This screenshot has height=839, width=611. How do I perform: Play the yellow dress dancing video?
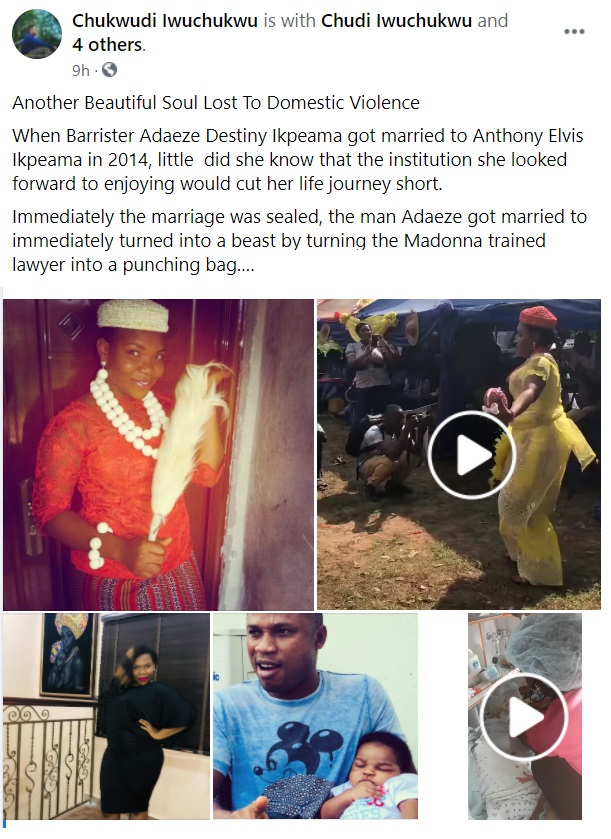tap(471, 455)
